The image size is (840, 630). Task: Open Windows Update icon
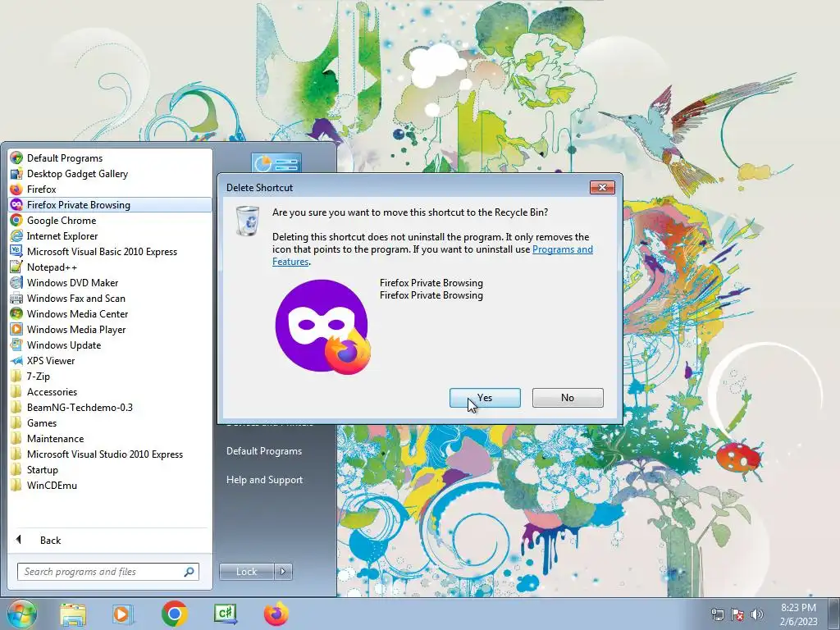16,345
